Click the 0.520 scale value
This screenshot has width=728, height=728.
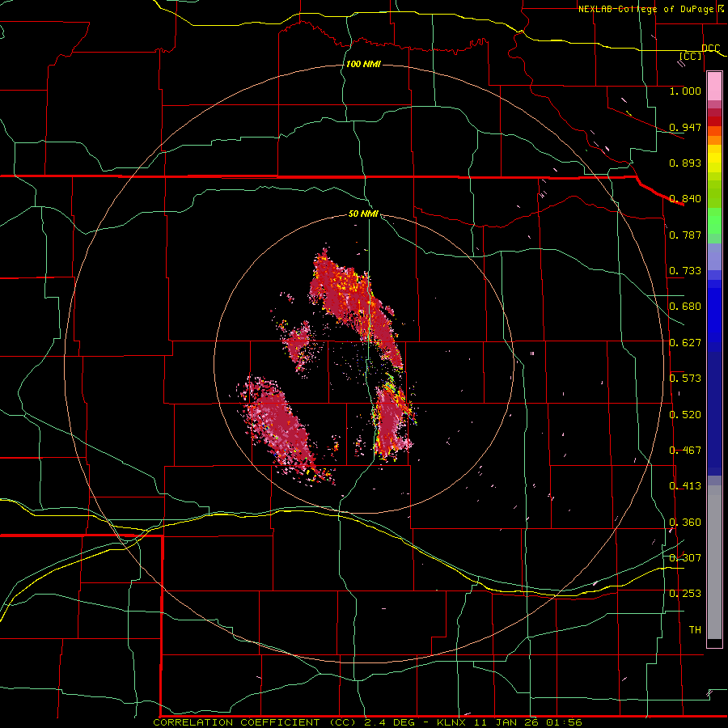(x=685, y=415)
